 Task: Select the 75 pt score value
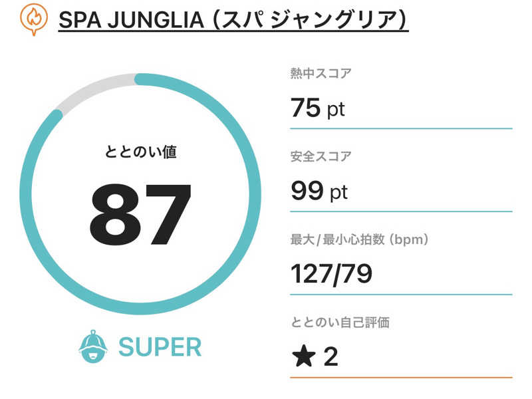318,108
